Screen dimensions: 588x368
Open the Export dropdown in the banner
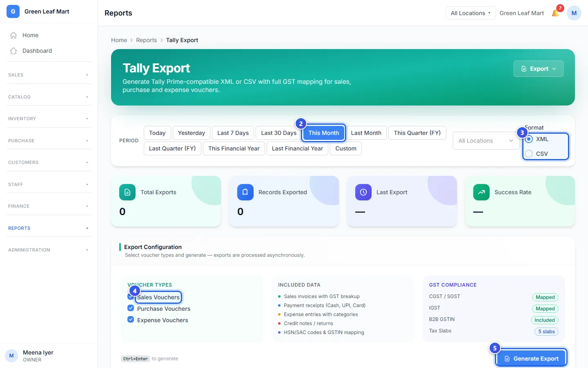[x=539, y=69]
